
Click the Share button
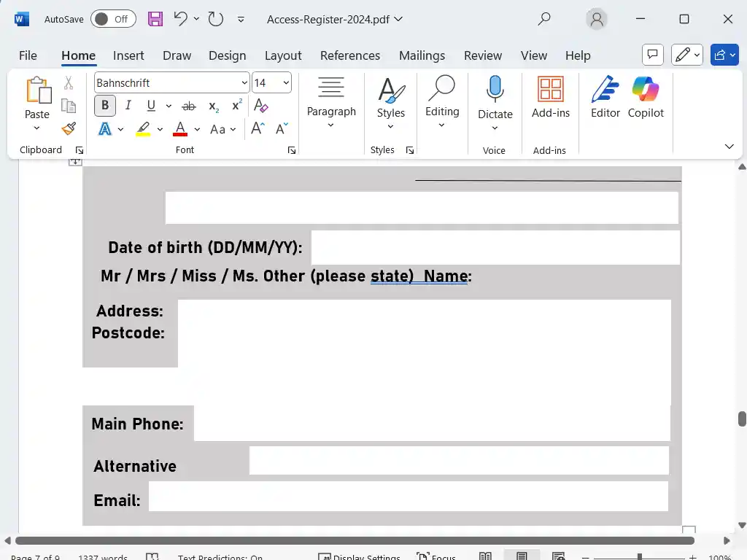724,55
